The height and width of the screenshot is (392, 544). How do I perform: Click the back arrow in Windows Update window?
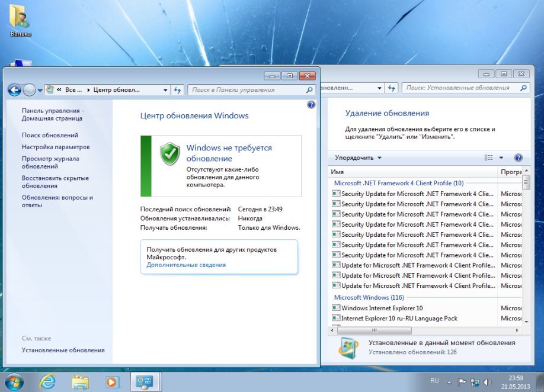tap(14, 90)
